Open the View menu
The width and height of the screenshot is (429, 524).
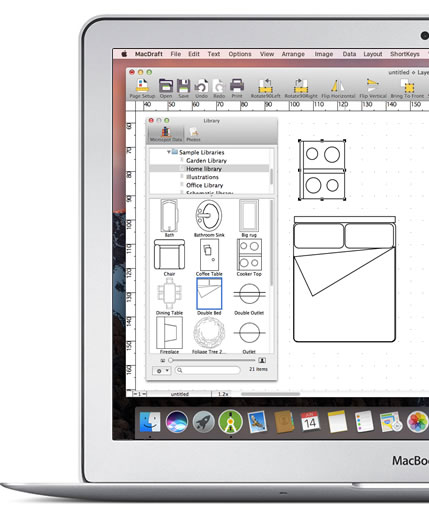click(267, 54)
